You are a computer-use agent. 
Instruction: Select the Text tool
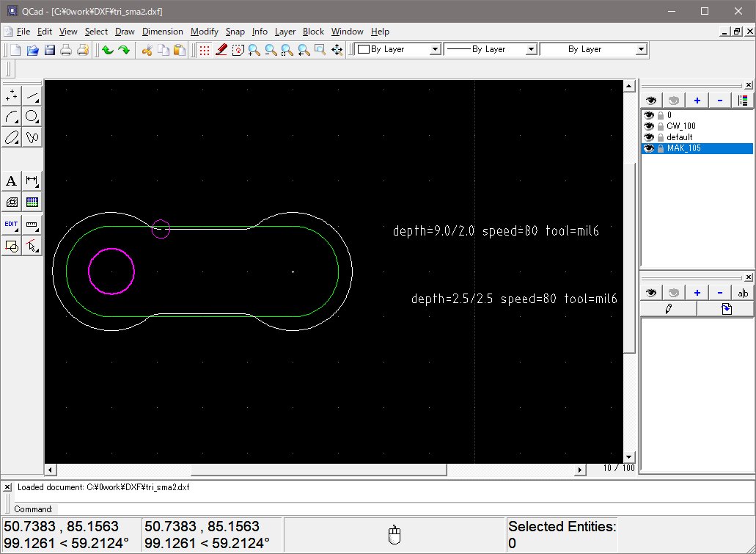click(12, 181)
